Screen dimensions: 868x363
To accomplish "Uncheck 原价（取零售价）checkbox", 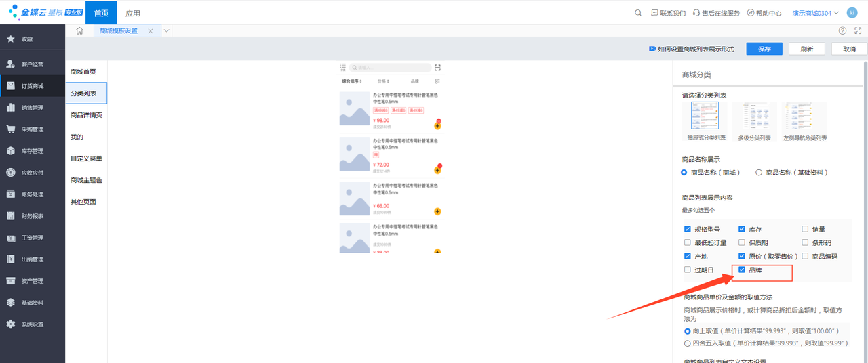I will (742, 256).
